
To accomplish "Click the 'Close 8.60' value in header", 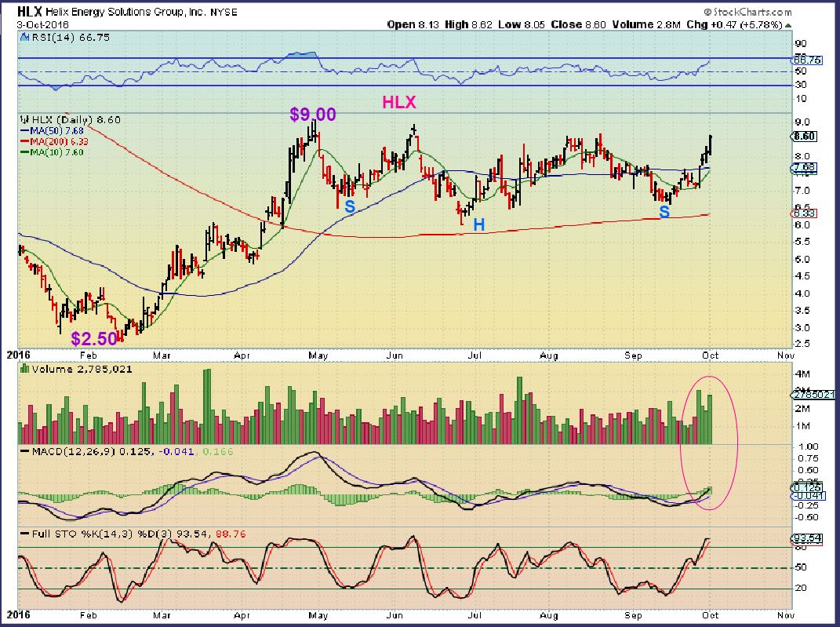I will pos(577,24).
